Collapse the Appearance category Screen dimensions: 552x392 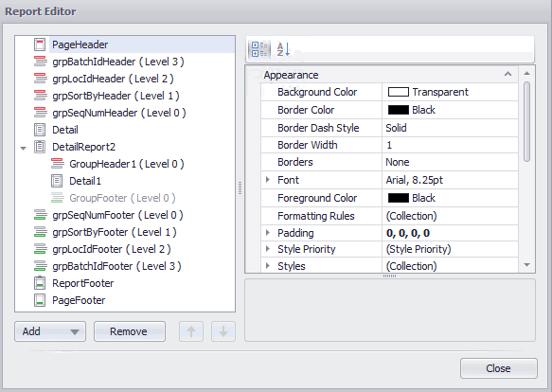(507, 74)
